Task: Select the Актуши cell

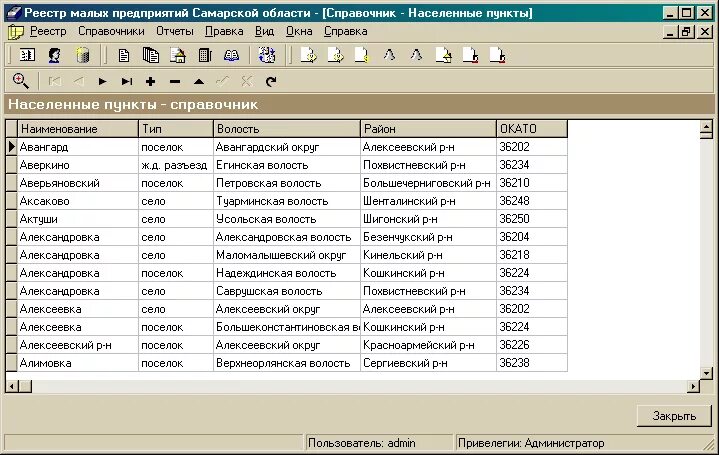Action: tap(77, 219)
